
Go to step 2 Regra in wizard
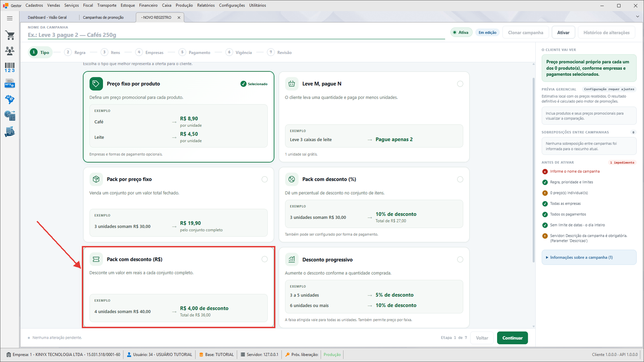click(75, 52)
